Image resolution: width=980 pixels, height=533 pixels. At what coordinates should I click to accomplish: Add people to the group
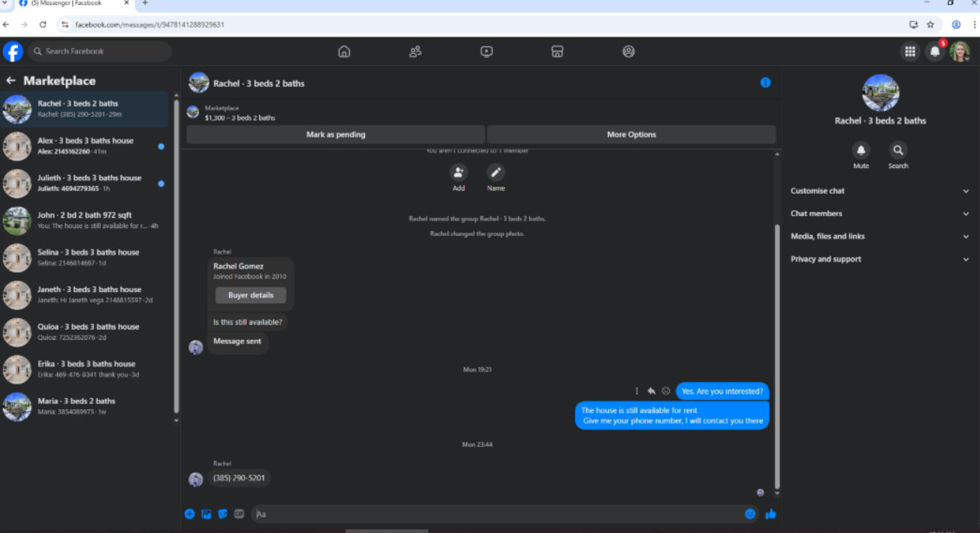coord(459,173)
